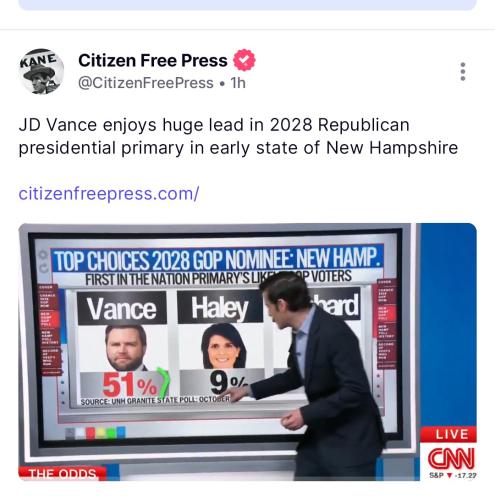Tap the pink verified badge icon
This screenshot has width=495, height=500.
(244, 60)
